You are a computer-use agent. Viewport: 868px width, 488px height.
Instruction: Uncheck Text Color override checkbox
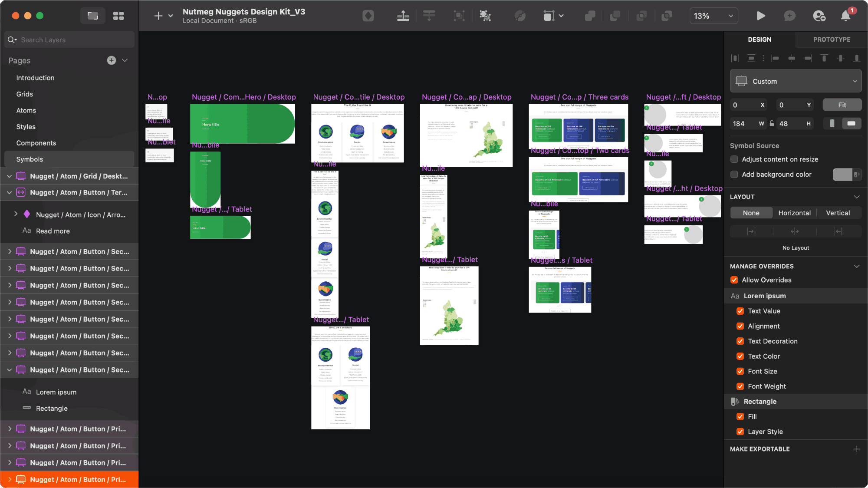[740, 356]
